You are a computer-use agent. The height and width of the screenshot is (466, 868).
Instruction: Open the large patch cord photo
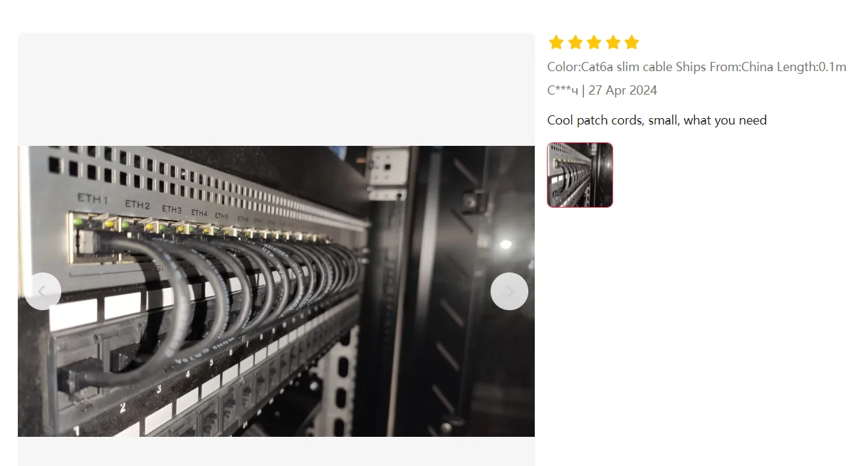click(276, 291)
